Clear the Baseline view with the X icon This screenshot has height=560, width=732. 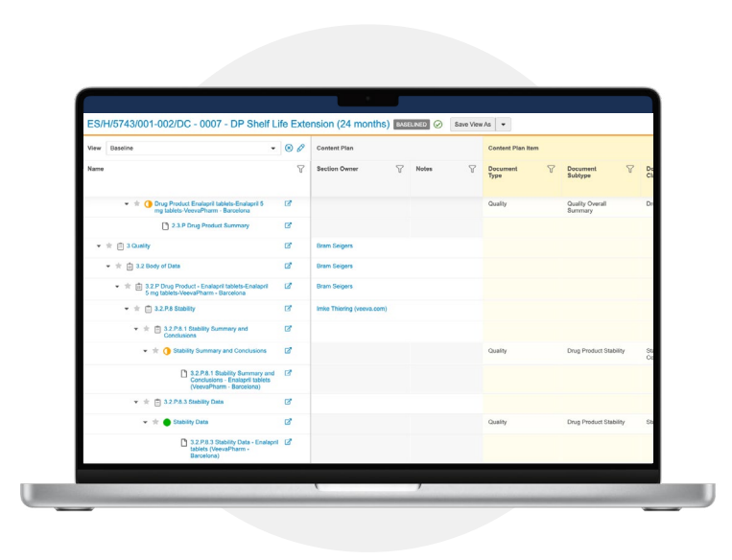pos(289,149)
